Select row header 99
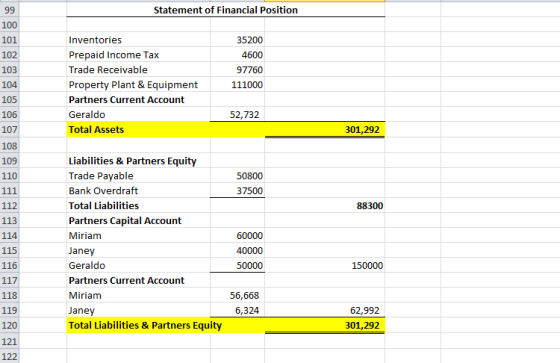The height and width of the screenshot is (363, 560). click(x=9, y=10)
